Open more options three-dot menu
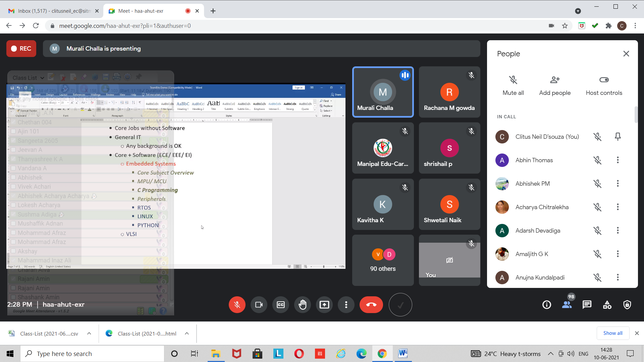This screenshot has width=644, height=362. click(346, 305)
